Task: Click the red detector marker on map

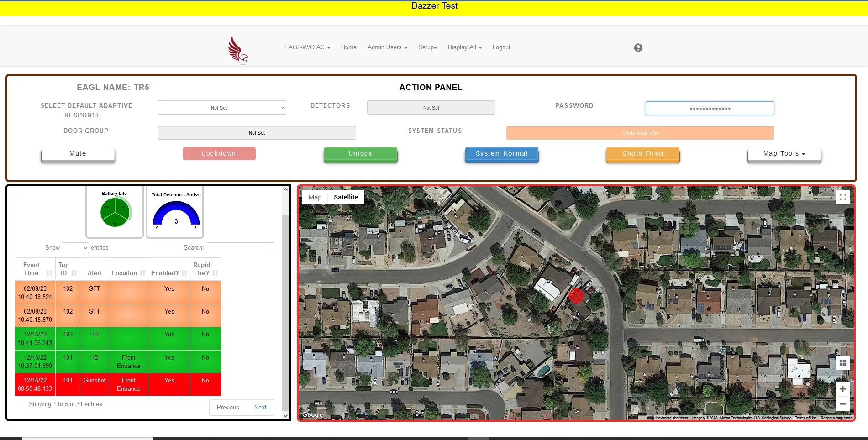Action: point(576,296)
